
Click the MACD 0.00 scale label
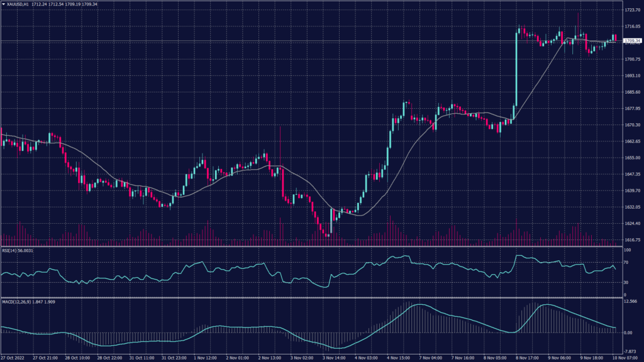click(628, 333)
